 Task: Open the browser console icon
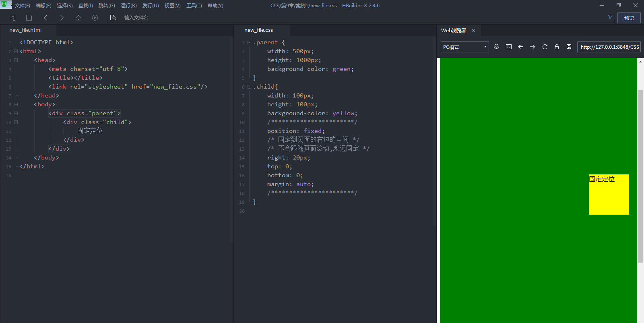pos(509,47)
